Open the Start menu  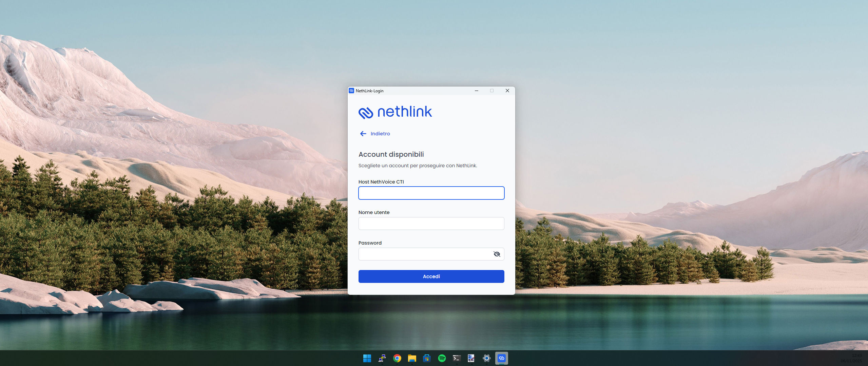point(367,358)
